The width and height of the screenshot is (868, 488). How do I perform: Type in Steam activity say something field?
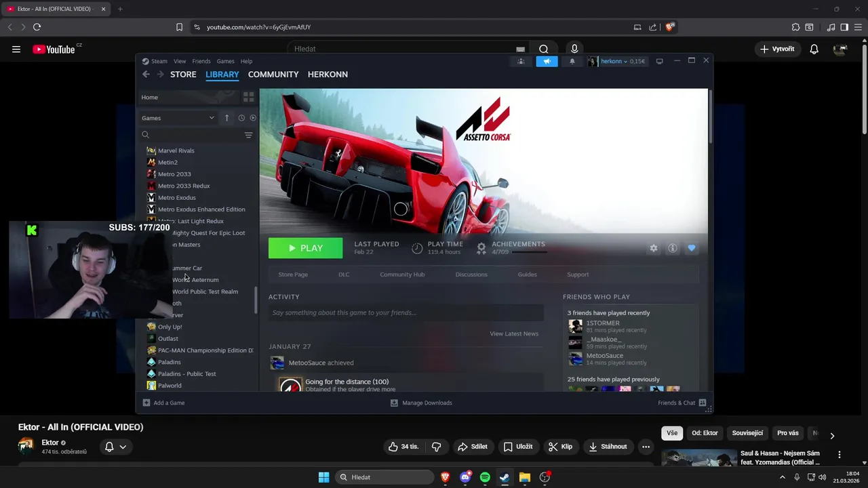[406, 312]
